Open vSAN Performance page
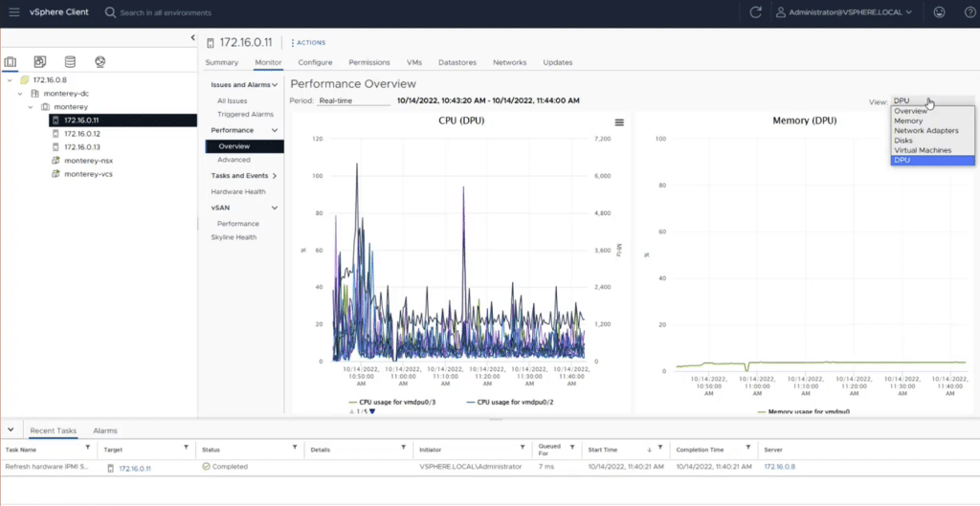This screenshot has height=506, width=980. (238, 224)
